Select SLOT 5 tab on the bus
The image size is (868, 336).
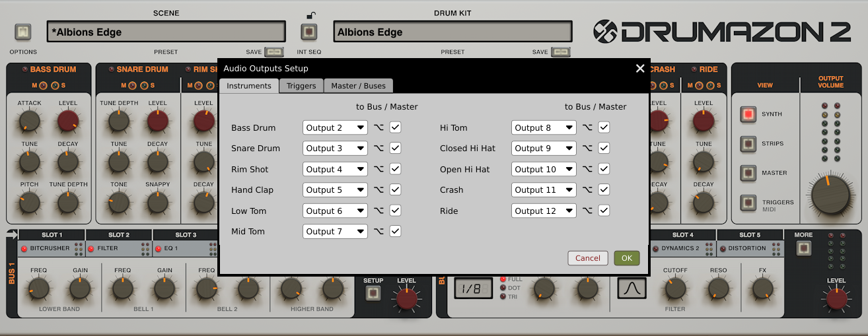tap(750, 235)
